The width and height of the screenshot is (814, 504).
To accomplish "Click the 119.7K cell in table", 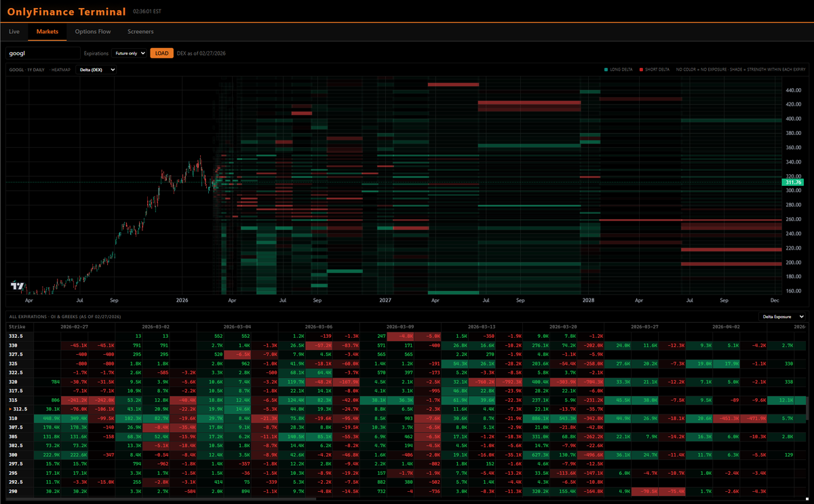I will tap(292, 382).
